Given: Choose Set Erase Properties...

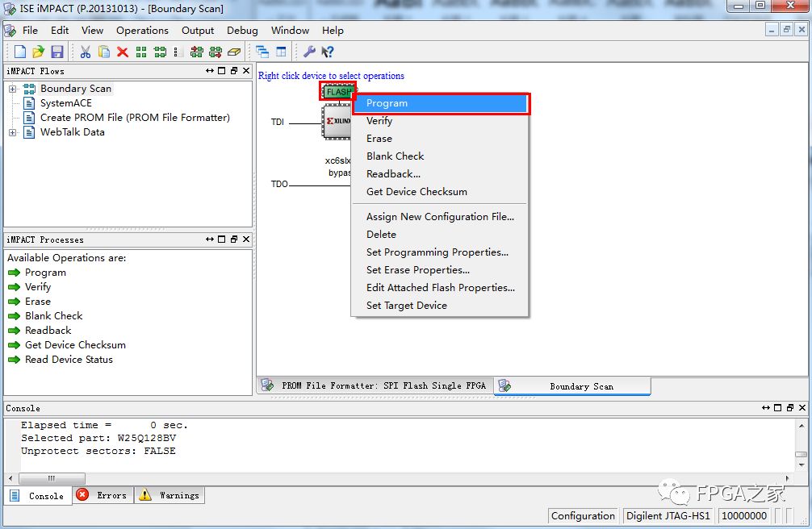Looking at the screenshot, I should 440,269.
